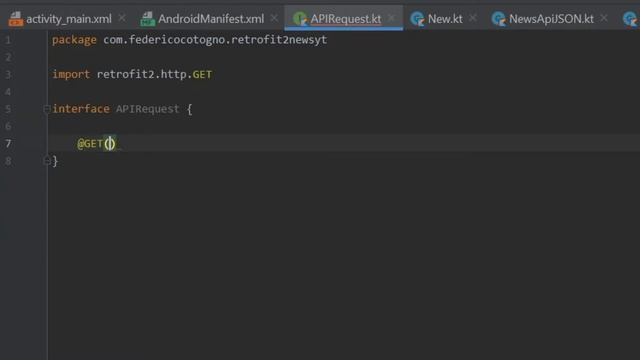Open the NewsApiJSON.kt tab
This screenshot has width=640, height=360.
(551, 19)
